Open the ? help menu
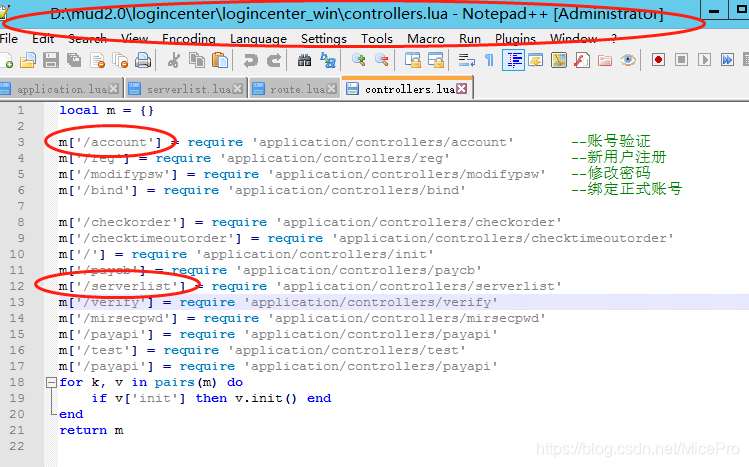 click(614, 38)
